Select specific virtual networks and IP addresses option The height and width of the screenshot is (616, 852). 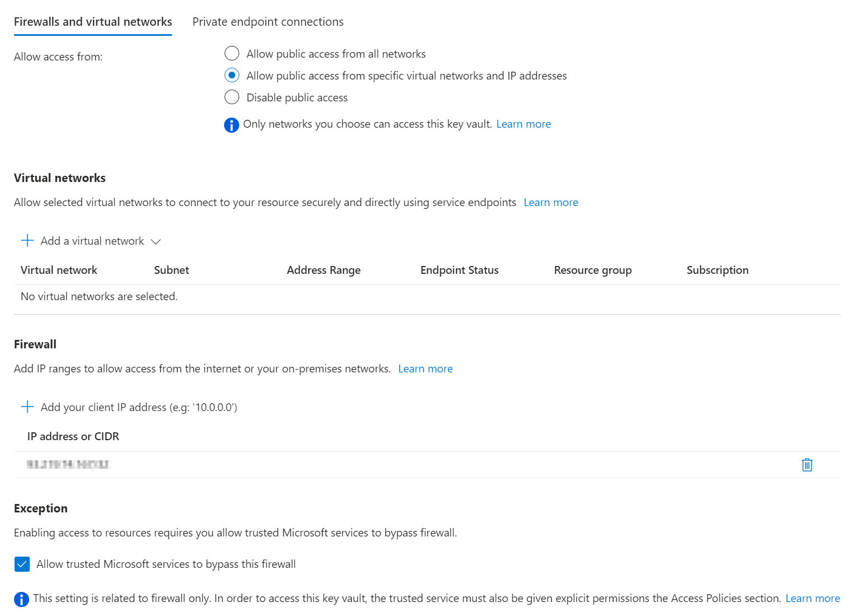point(232,76)
